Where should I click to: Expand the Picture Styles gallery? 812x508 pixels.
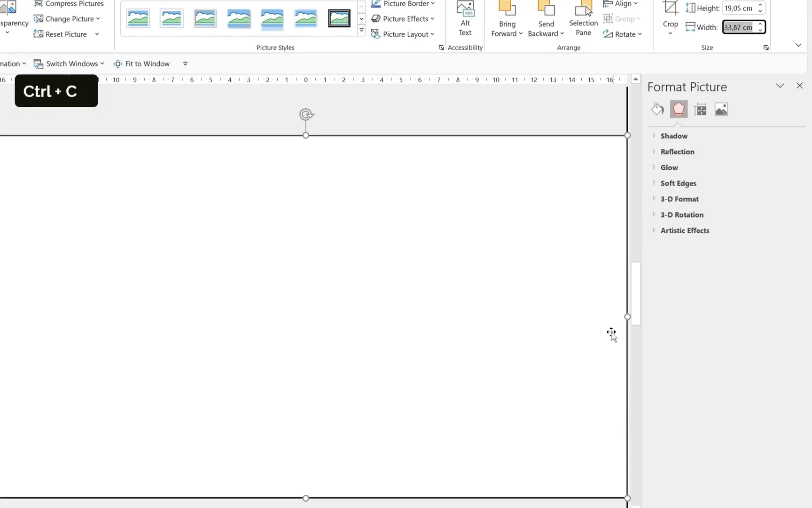[x=361, y=30]
